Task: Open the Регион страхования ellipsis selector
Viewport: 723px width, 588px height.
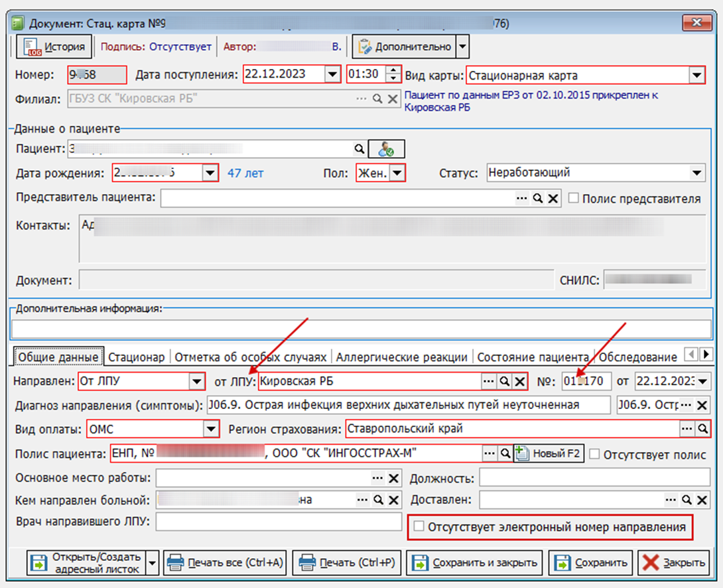Action: click(x=687, y=428)
